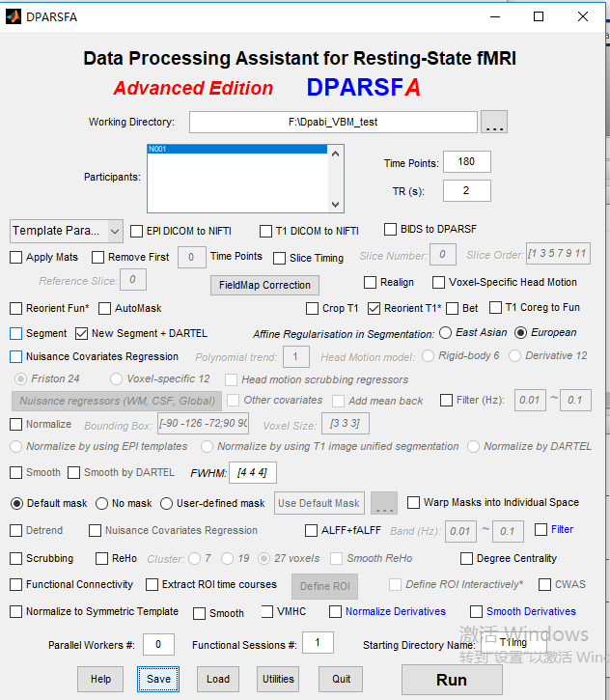This screenshot has width=610, height=700.
Task: Enable ALFF+fALFF checkbox
Action: point(312,530)
